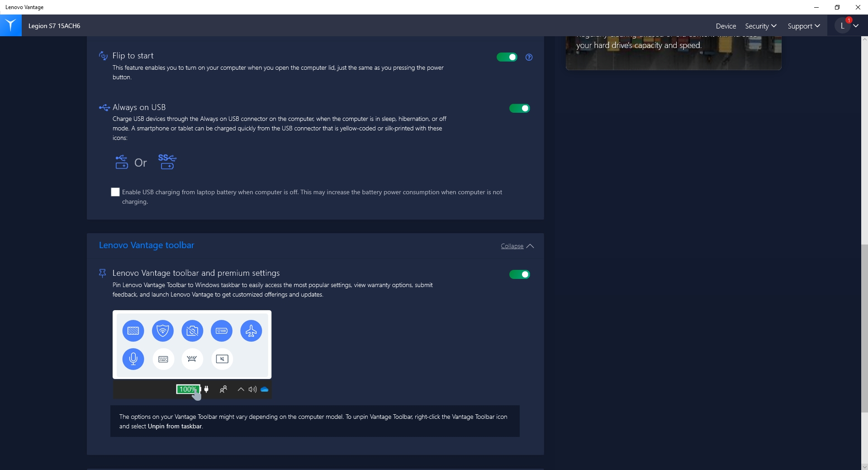The width and height of the screenshot is (868, 470).
Task: Open the Flip to start help icon
Action: click(x=529, y=57)
